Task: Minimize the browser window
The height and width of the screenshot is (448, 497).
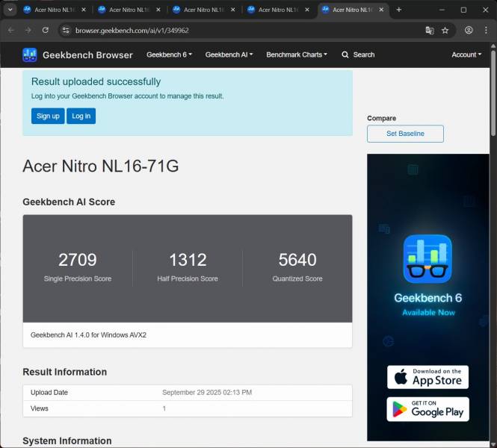Action: (442, 10)
